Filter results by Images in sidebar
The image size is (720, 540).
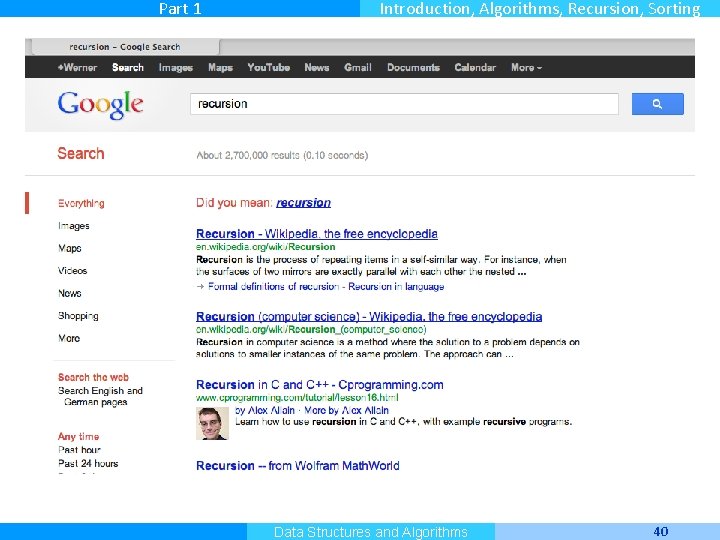(73, 226)
